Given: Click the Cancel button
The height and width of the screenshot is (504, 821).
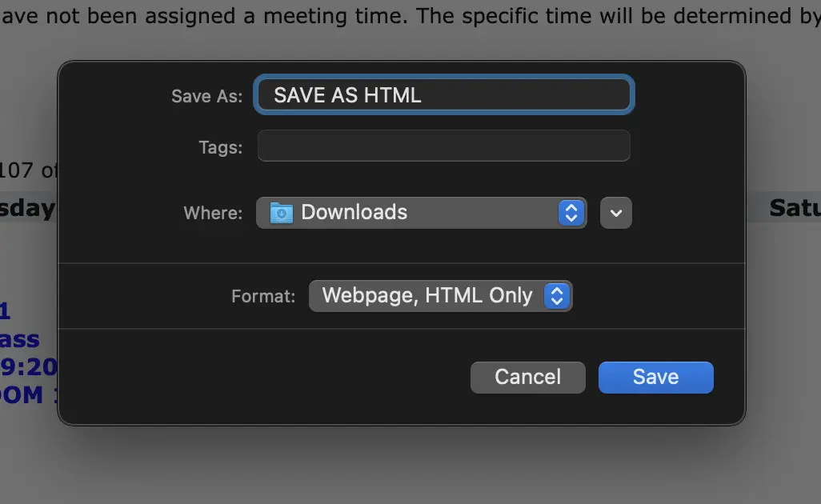Looking at the screenshot, I should pos(528,378).
